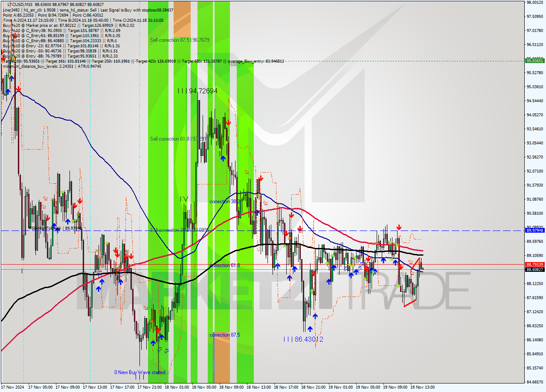Click the 'I V' wave label
Viewport: 546px width, 392px height.
click(x=184, y=199)
